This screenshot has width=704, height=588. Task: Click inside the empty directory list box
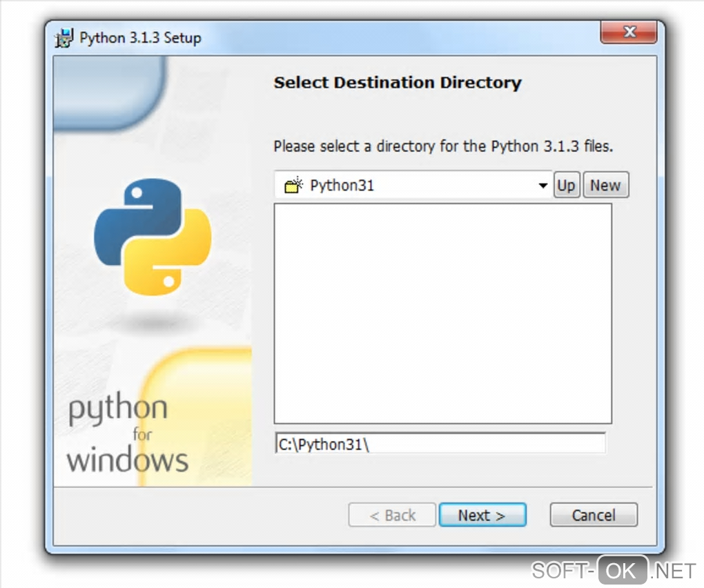point(442,313)
